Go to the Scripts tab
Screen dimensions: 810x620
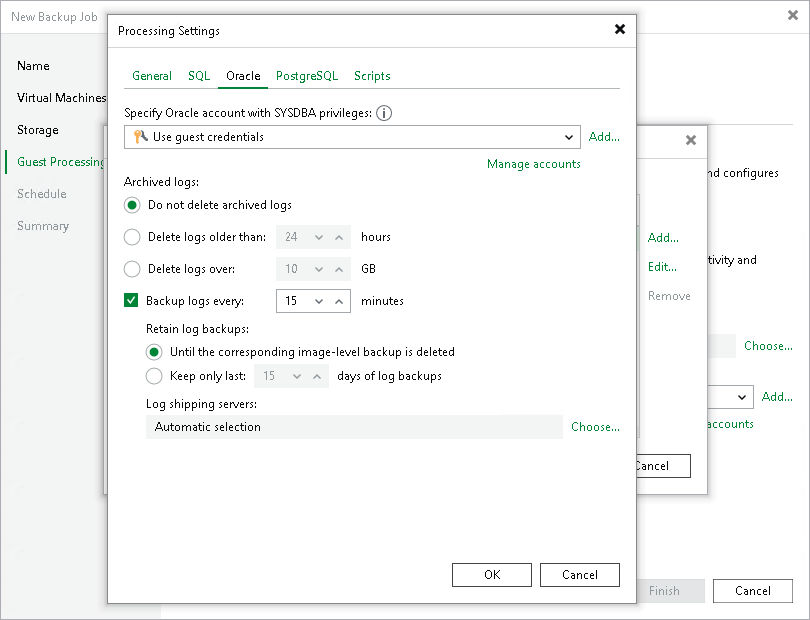(372, 76)
